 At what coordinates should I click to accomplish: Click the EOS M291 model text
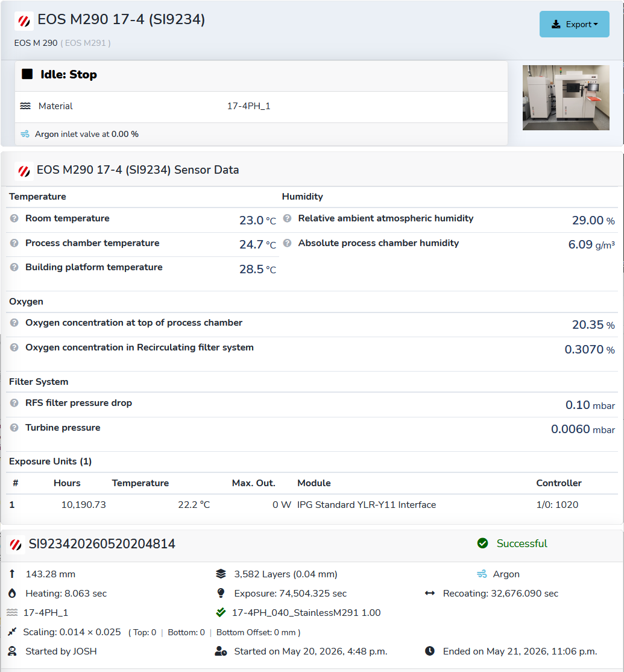click(85, 43)
